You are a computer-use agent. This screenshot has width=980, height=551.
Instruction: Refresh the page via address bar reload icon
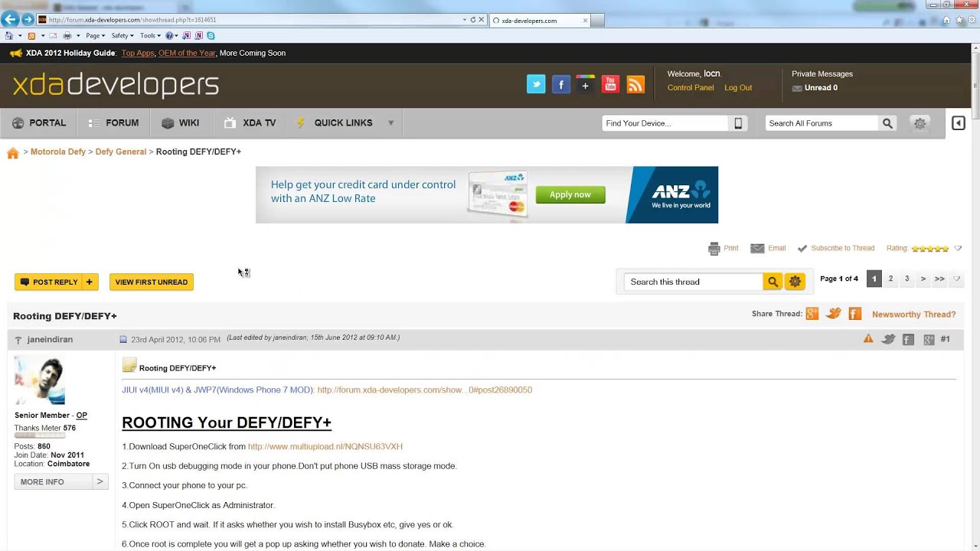pyautogui.click(x=473, y=20)
